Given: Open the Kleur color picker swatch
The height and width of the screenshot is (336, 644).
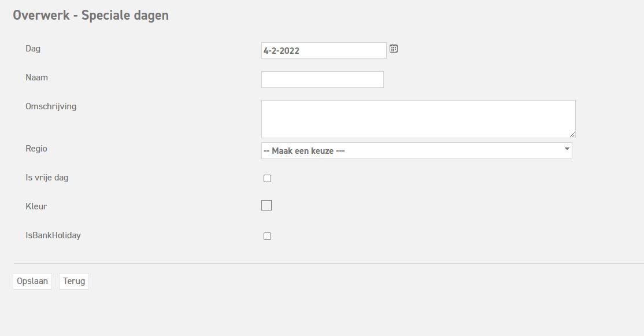Looking at the screenshot, I should click(267, 205).
